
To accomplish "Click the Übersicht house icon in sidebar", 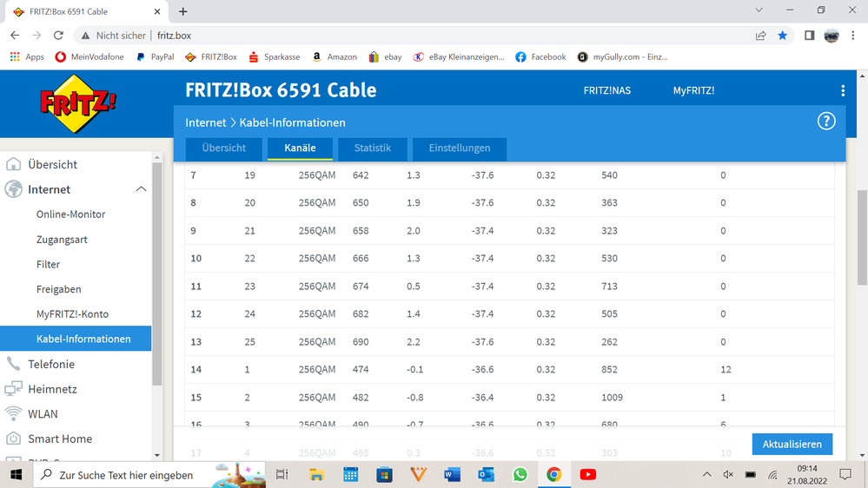I will [x=13, y=164].
